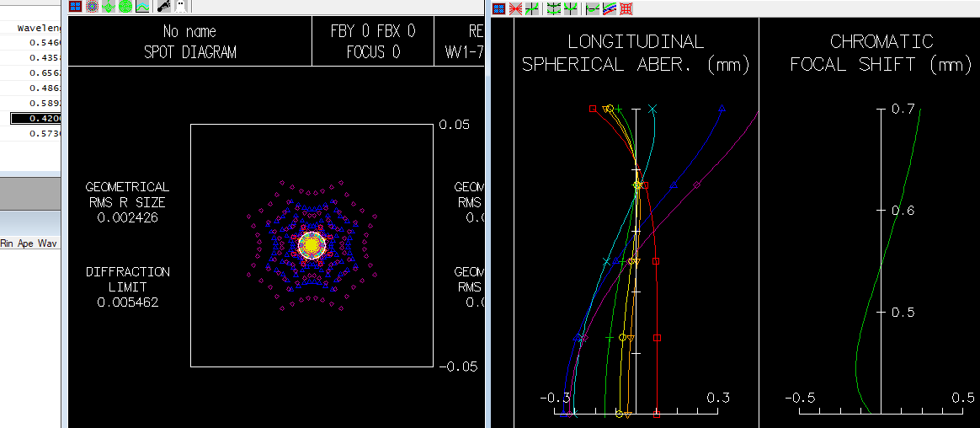
Task: Click the green S-curve aberration plot icon
Action: coord(532,8)
